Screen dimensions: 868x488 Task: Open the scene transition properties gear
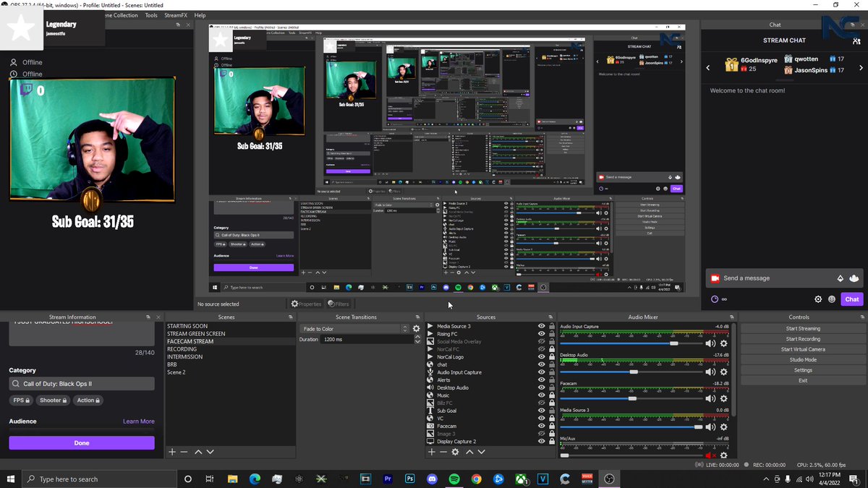coord(416,329)
